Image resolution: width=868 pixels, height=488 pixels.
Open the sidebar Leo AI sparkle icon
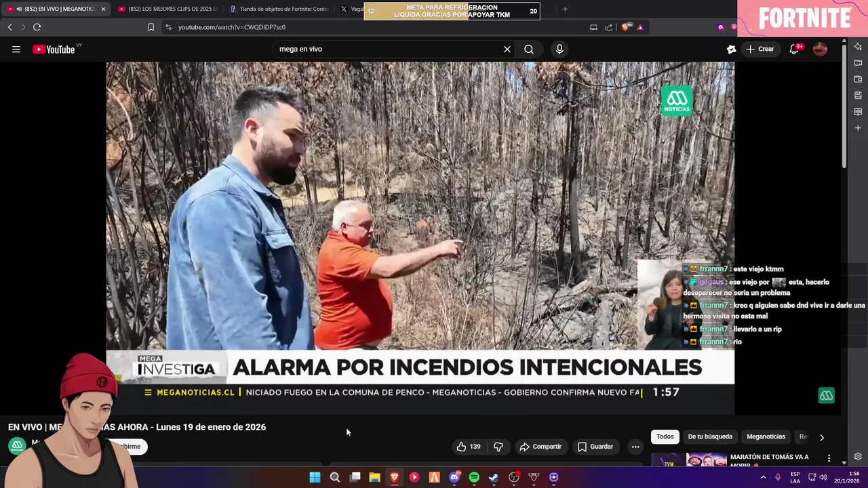[858, 47]
